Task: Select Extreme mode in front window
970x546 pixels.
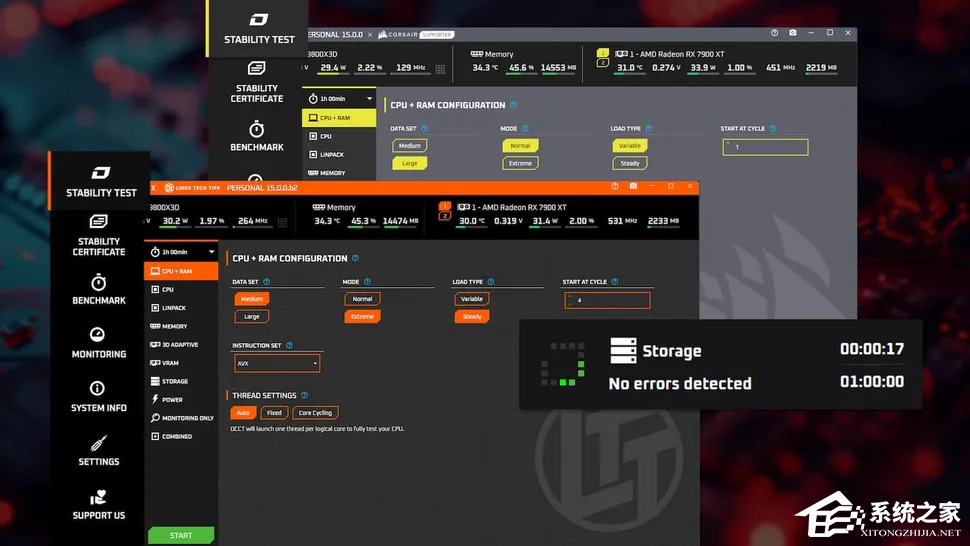Action: (x=362, y=317)
